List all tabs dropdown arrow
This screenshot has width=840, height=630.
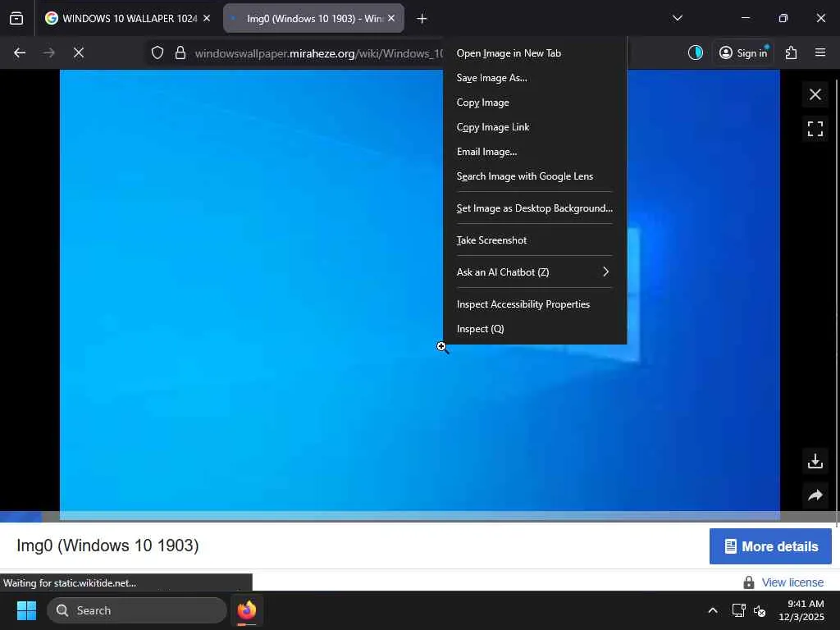pos(677,18)
